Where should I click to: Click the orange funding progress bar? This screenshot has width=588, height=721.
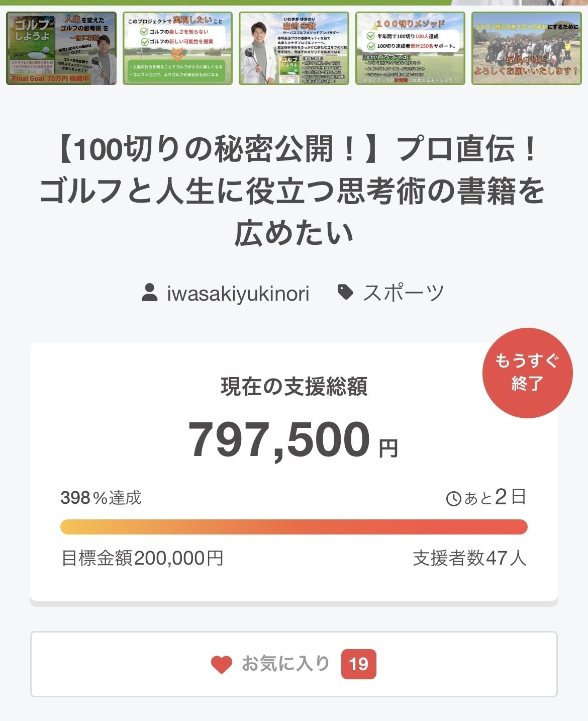click(x=293, y=526)
